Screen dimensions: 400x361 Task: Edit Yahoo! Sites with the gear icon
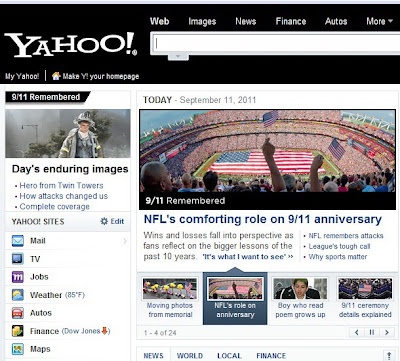[104, 221]
